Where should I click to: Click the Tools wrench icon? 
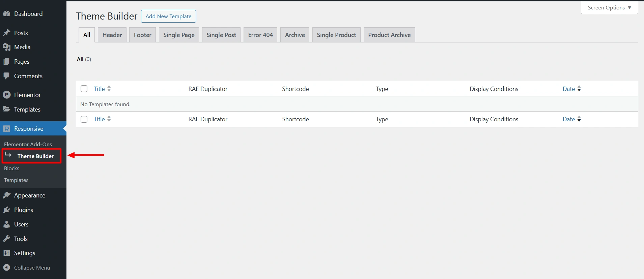[x=6, y=239]
